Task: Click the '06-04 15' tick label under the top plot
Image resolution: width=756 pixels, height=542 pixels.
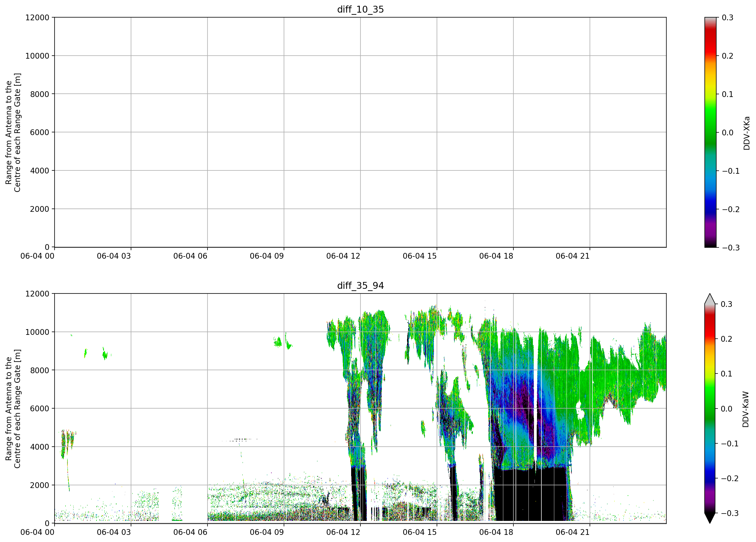Action: click(420, 256)
